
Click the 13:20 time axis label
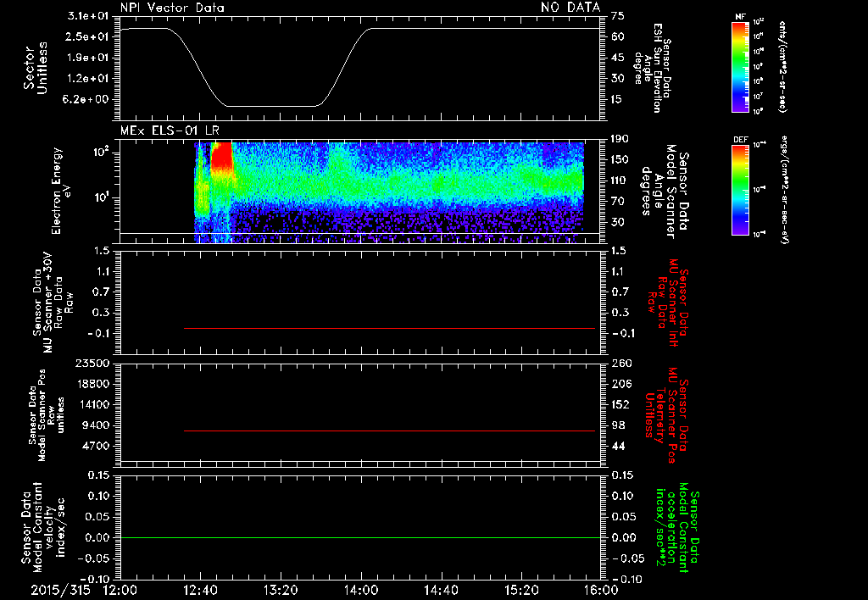tap(281, 590)
